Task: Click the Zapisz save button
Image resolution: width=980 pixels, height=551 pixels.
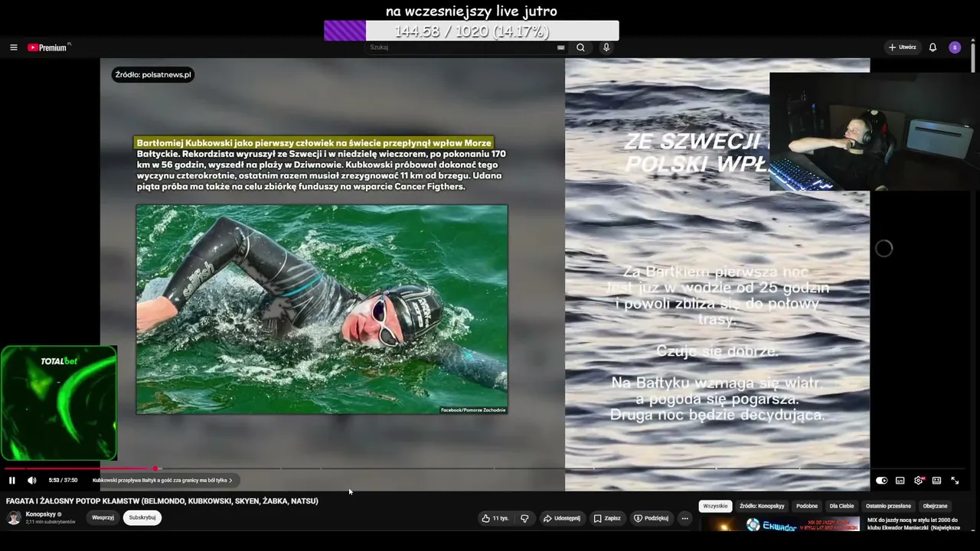Action: tap(607, 518)
